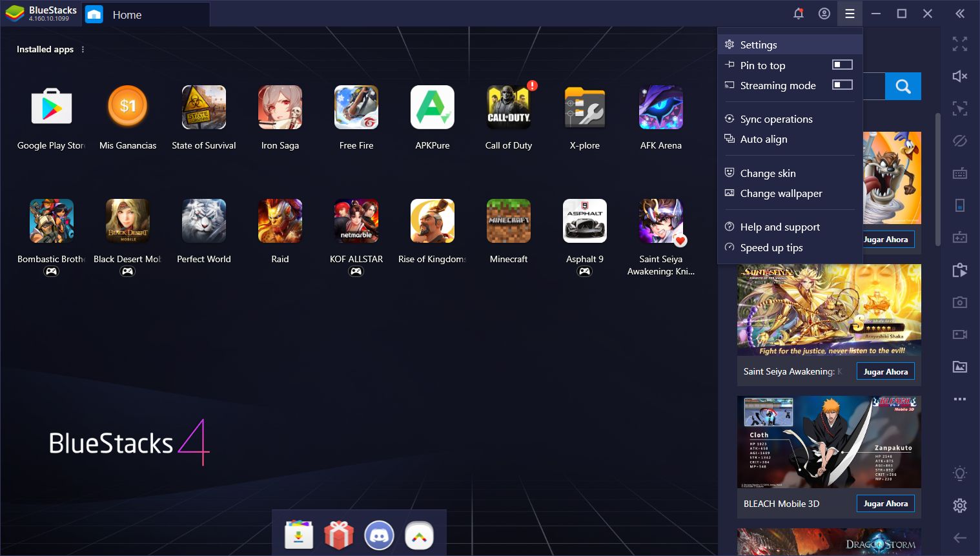Open media gallery icon in sidebar
This screenshot has width=980, height=556.
960,367
